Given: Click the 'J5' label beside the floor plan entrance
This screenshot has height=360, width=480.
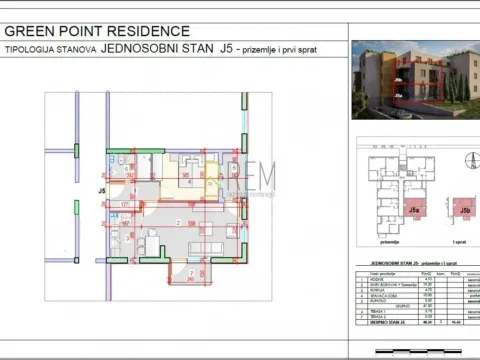Looking at the screenshot, I should coord(102,191).
